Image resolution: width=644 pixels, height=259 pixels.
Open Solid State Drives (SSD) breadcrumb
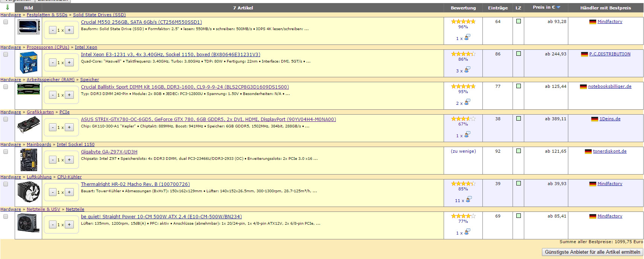click(99, 15)
